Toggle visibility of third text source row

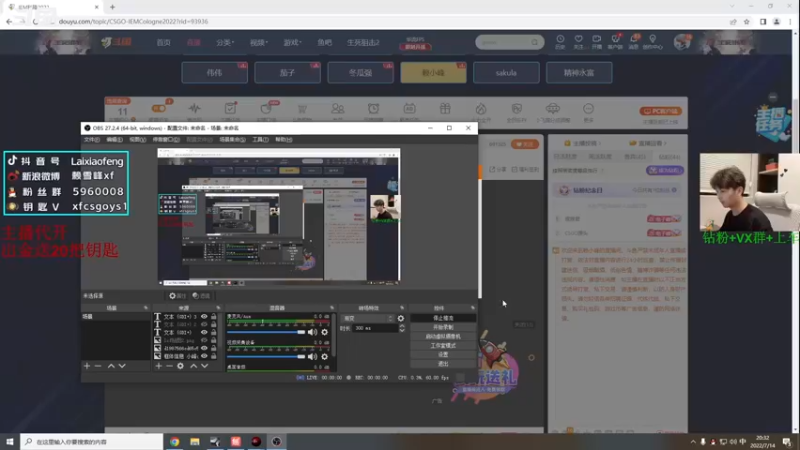point(204,333)
